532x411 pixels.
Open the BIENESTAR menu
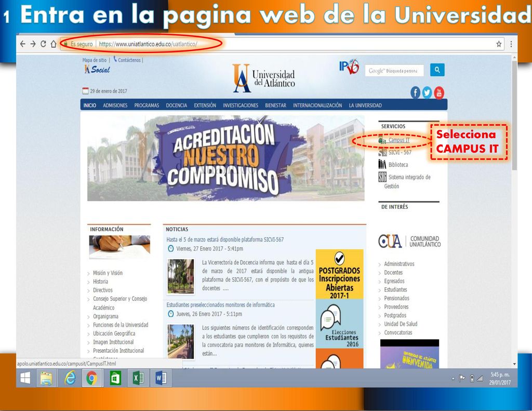(x=275, y=105)
